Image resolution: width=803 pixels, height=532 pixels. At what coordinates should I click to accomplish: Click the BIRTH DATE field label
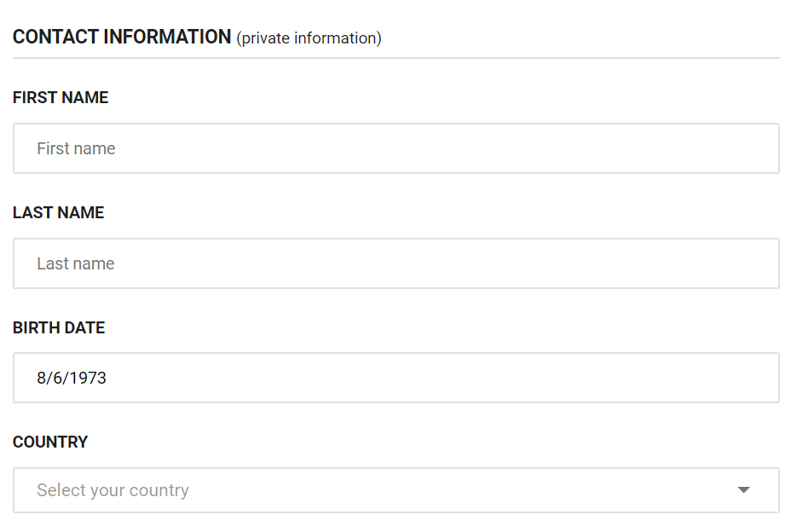pyautogui.click(x=59, y=327)
